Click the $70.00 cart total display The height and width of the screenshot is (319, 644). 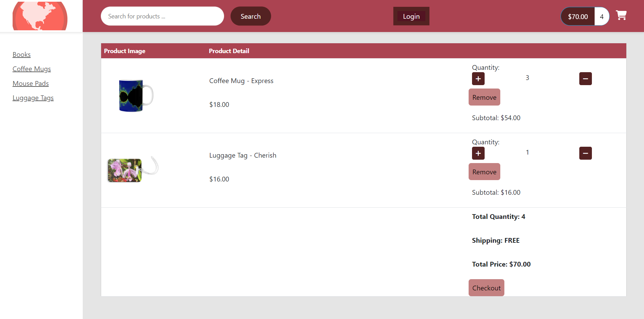[x=577, y=16]
